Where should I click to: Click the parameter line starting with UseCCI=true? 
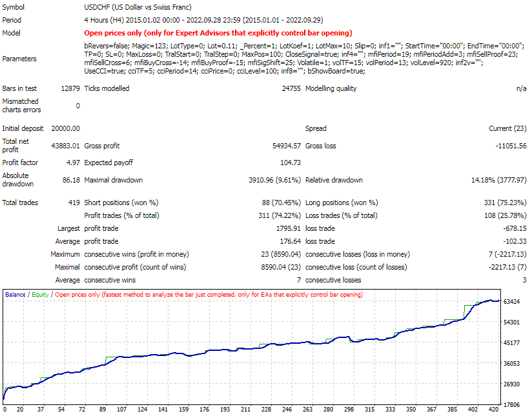pos(225,71)
